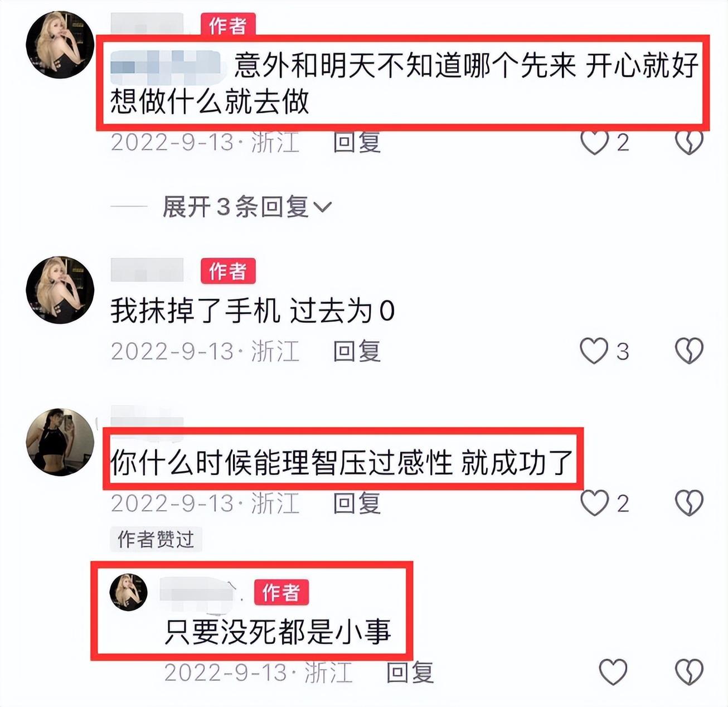Dislike the top comment with broken heart
728x707 pixels.
pos(689,143)
